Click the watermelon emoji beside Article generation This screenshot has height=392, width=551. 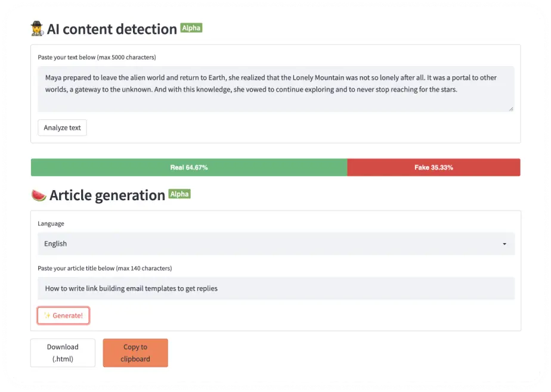[38, 195]
